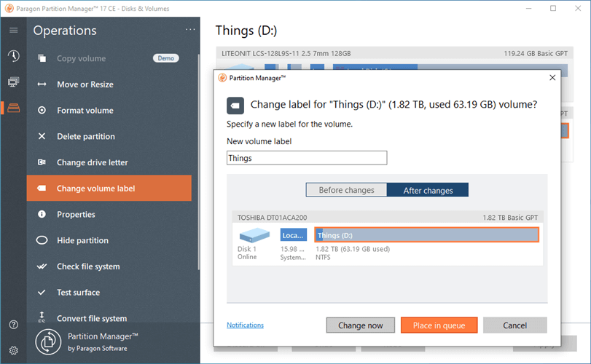Click the TOSHIBA DT01ACA200 disk header
Viewport: 591px width, 364px height.
[x=388, y=218]
